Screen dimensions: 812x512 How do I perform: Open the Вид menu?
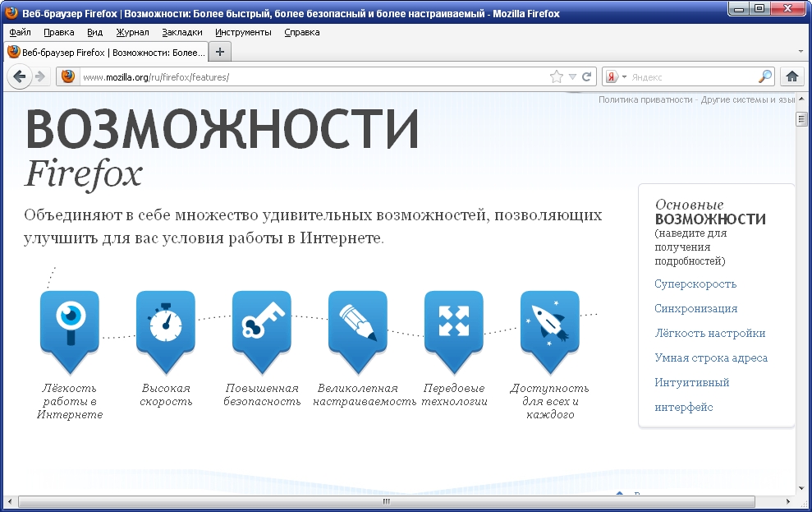(x=94, y=32)
